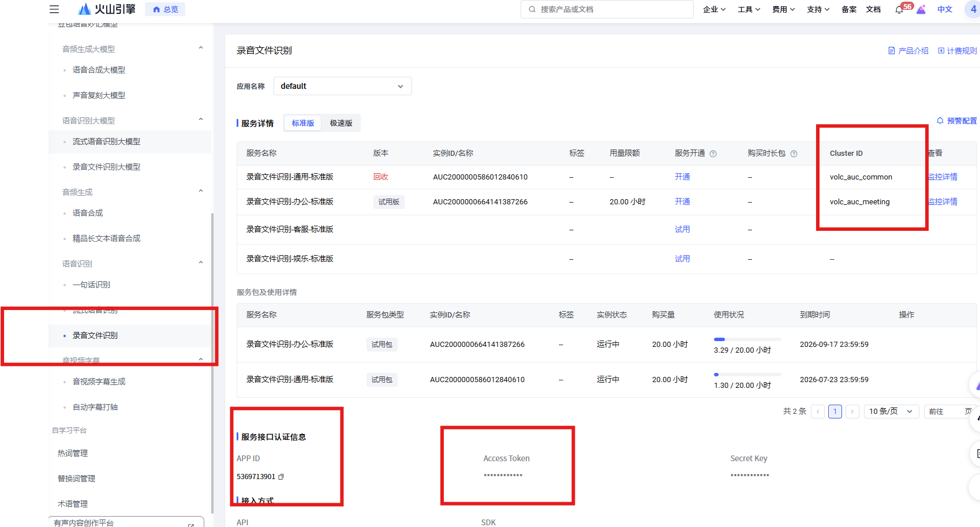Copy the APP ID 5369713901
Image resolution: width=980 pixels, height=527 pixels.
(x=281, y=477)
